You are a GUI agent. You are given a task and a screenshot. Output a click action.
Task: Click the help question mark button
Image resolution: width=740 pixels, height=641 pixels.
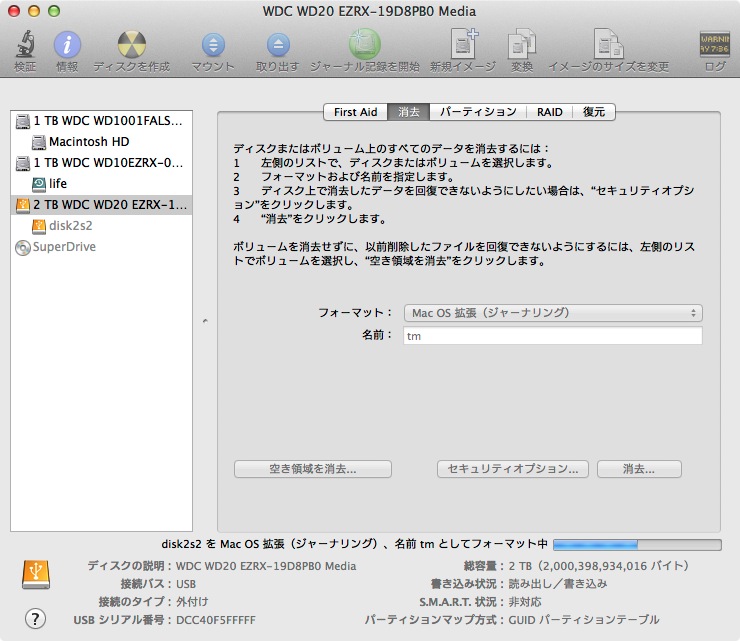(x=35, y=618)
